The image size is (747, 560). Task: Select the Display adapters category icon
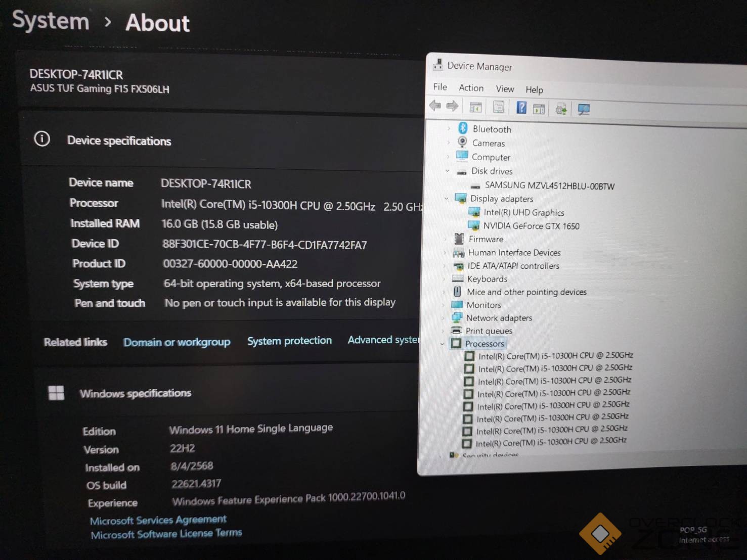pos(460,198)
